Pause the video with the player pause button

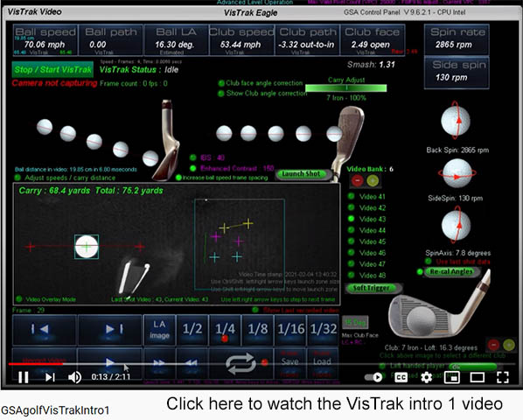(x=23, y=377)
